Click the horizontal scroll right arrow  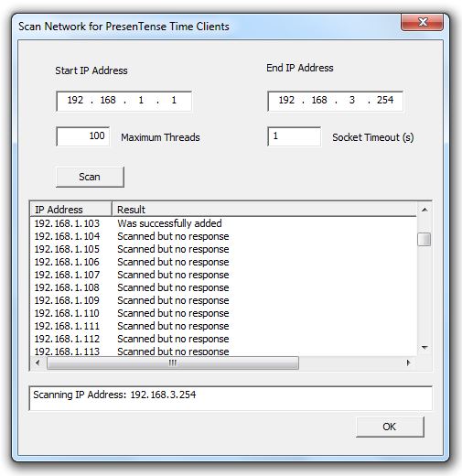[x=409, y=362]
